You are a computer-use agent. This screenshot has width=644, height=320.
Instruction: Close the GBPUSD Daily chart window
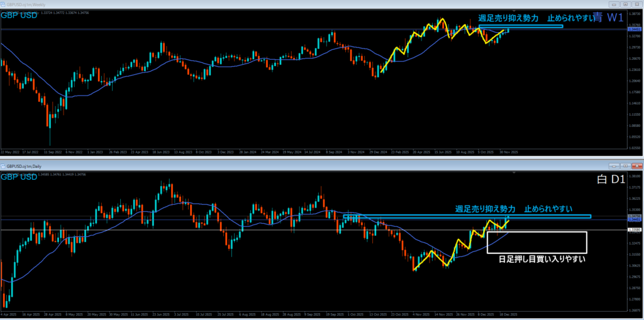click(x=636, y=165)
